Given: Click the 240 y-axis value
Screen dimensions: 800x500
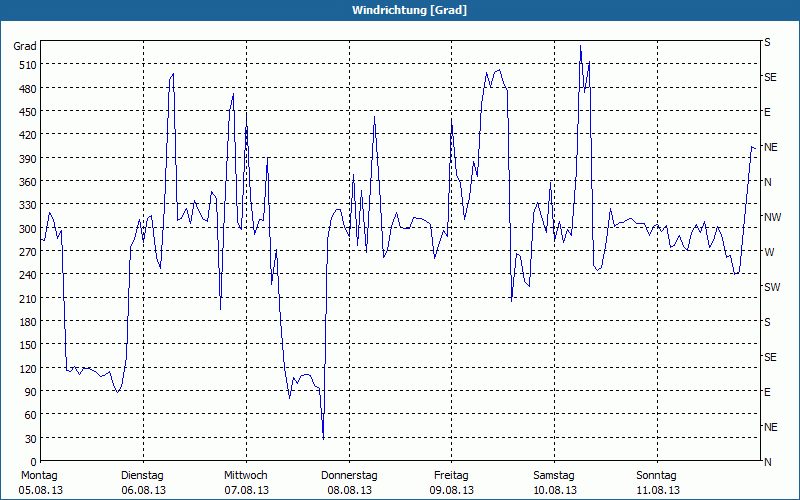Looking at the screenshot, I should coord(28,275).
